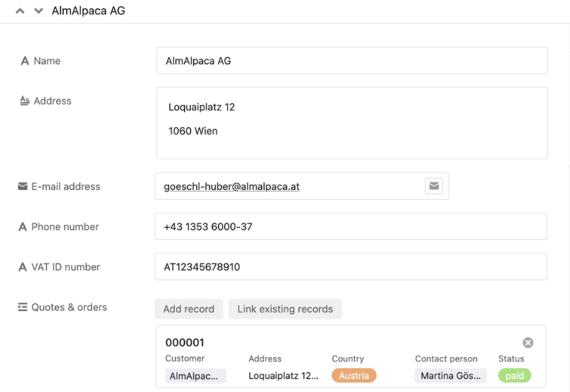Go to next record with down chevron

click(x=39, y=11)
